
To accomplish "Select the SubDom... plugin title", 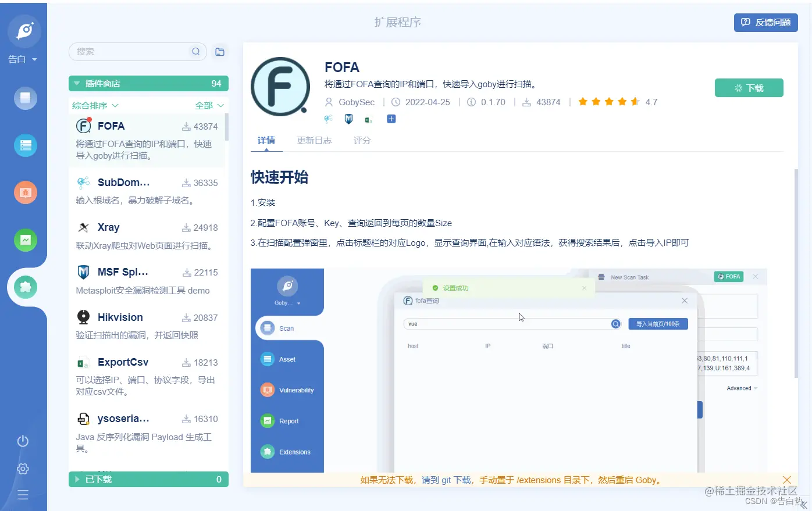I will click(124, 182).
